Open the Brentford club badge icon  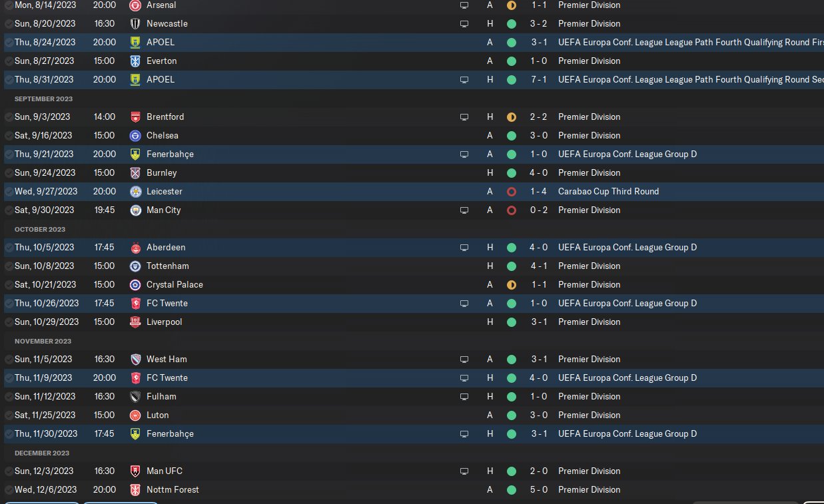(135, 117)
